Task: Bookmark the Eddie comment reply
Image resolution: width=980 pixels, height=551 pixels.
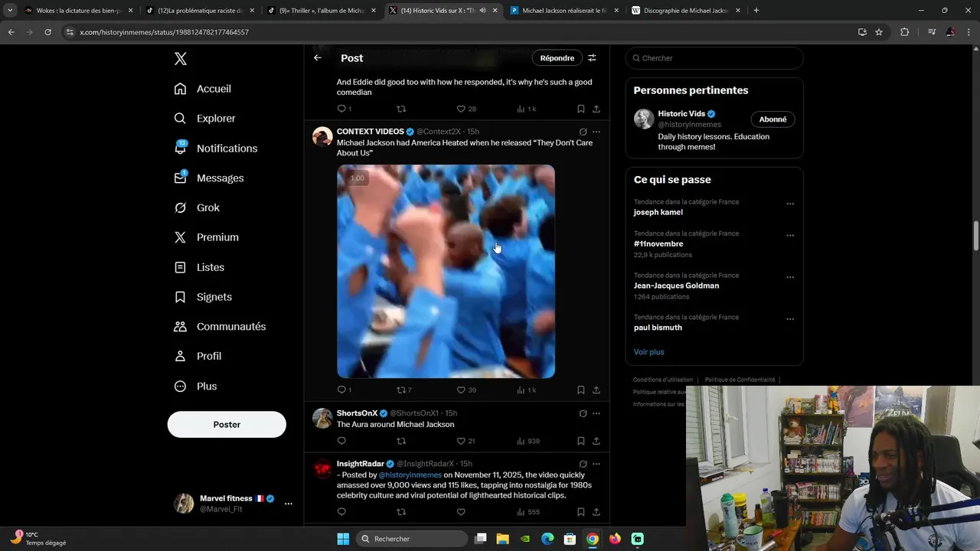Action: pyautogui.click(x=581, y=109)
